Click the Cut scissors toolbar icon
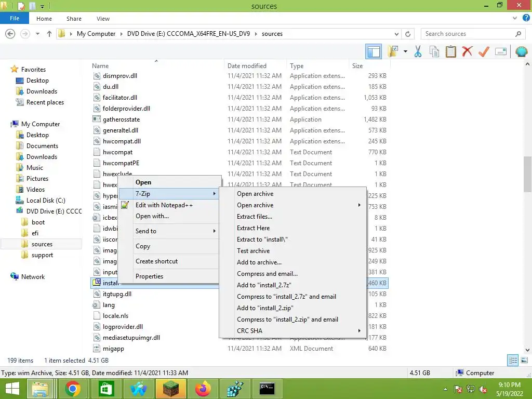The height and width of the screenshot is (399, 532). click(418, 51)
